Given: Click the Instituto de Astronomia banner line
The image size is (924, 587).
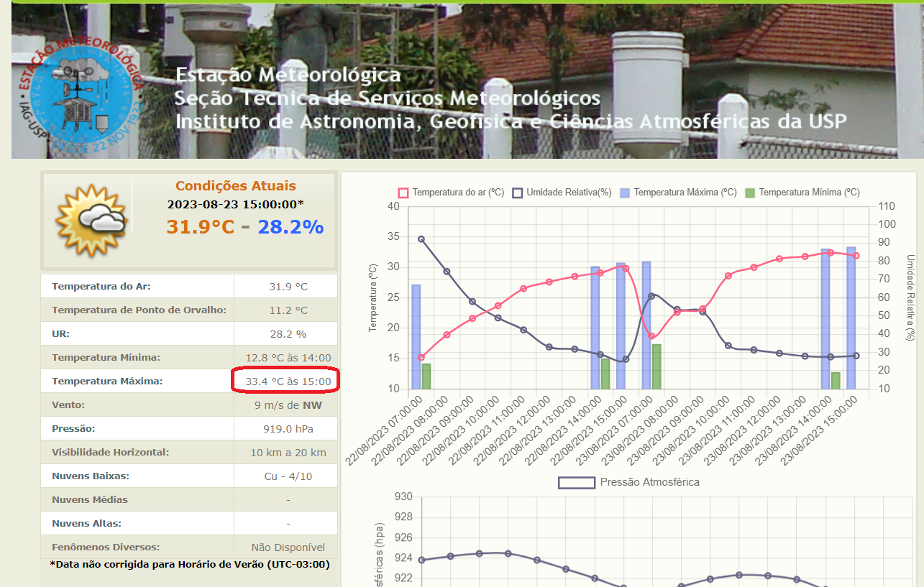Looking at the screenshot, I should [x=511, y=121].
